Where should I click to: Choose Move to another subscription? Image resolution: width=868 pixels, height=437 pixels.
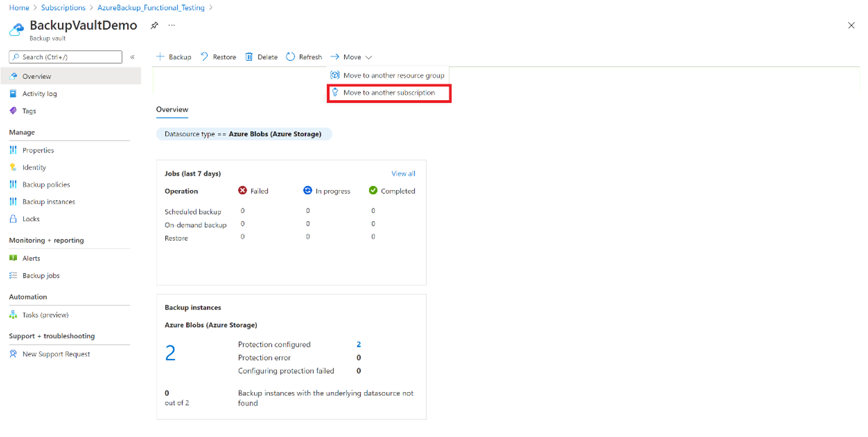pyautogui.click(x=389, y=92)
